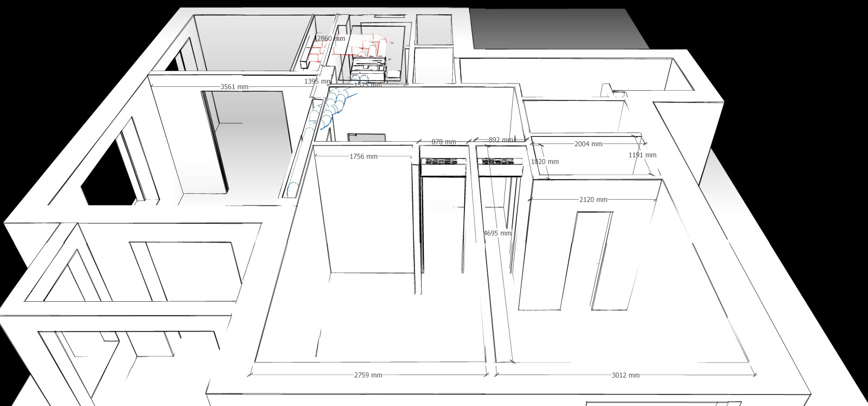This screenshot has width=868, height=406.
Task: Click the 892 mm dimension text
Action: pos(500,139)
